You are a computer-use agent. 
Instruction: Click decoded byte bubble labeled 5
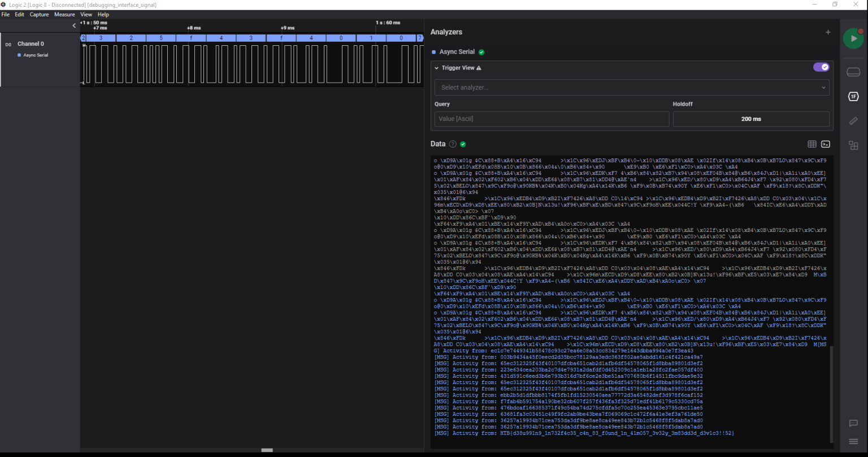[160, 38]
